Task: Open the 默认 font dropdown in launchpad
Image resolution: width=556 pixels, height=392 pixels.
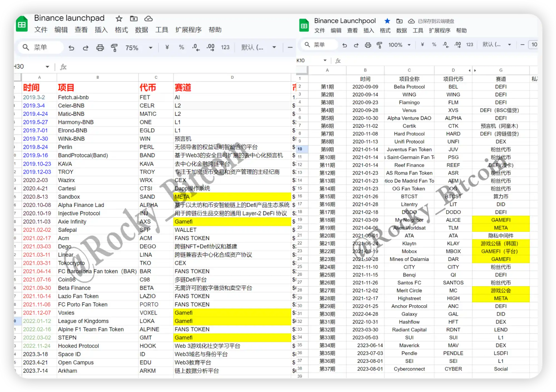Action: coord(259,47)
